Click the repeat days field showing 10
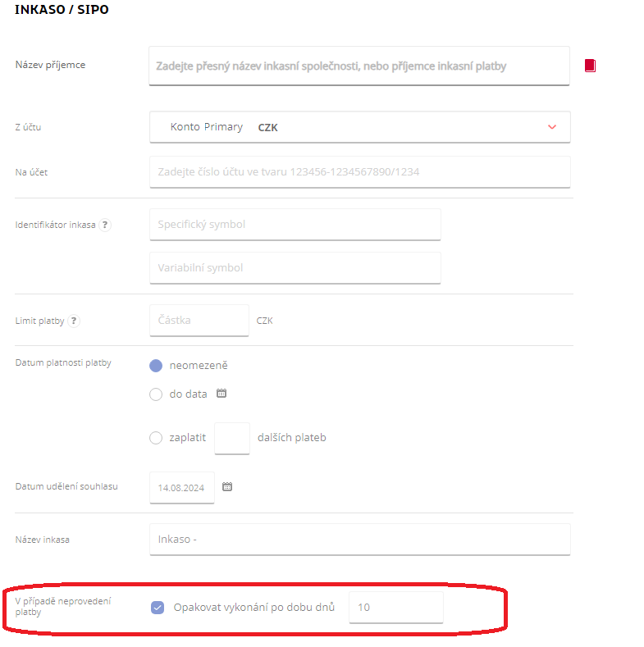The width and height of the screenshot is (644, 647). (395, 608)
